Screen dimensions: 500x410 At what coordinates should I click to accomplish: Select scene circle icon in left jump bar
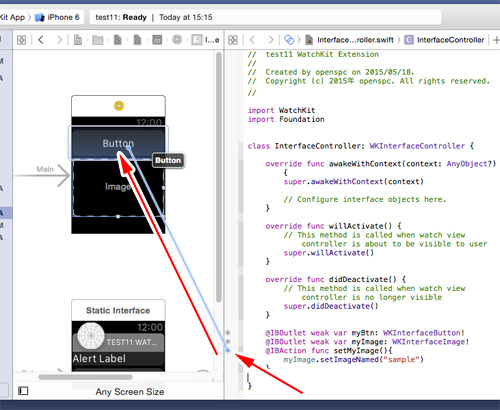click(x=177, y=40)
